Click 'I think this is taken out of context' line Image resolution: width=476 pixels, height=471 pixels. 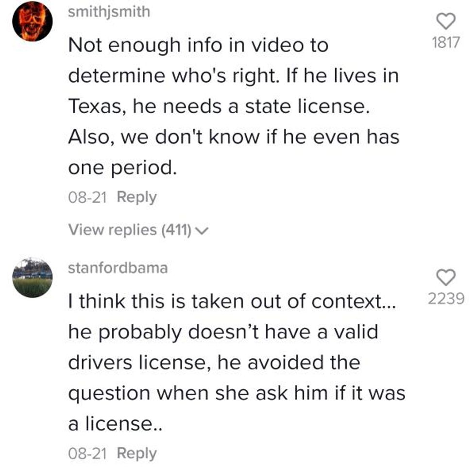pos(232,302)
